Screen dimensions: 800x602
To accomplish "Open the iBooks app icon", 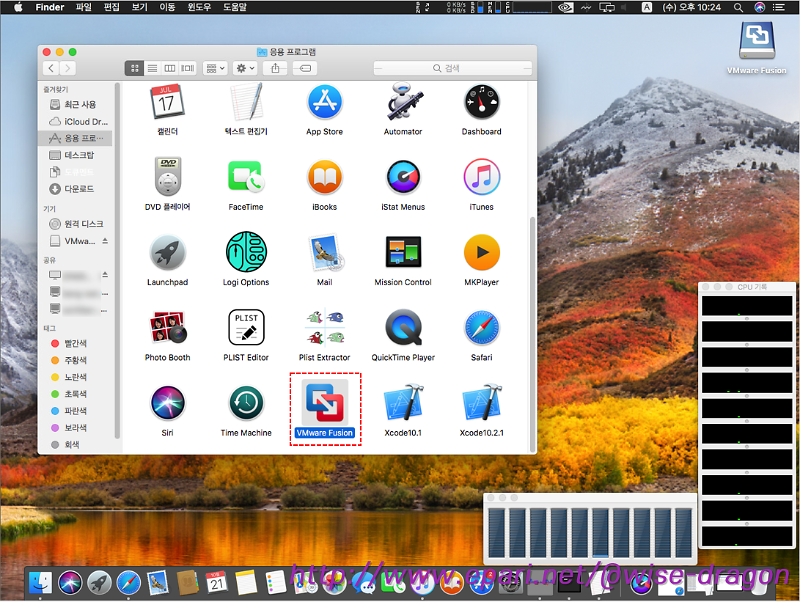I will (324, 177).
